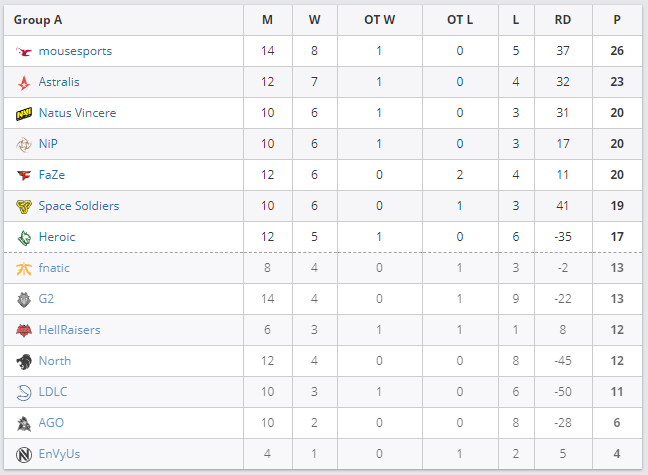Image resolution: width=648 pixels, height=475 pixels.
Task: Open the mousesports team link
Action: tap(75, 51)
